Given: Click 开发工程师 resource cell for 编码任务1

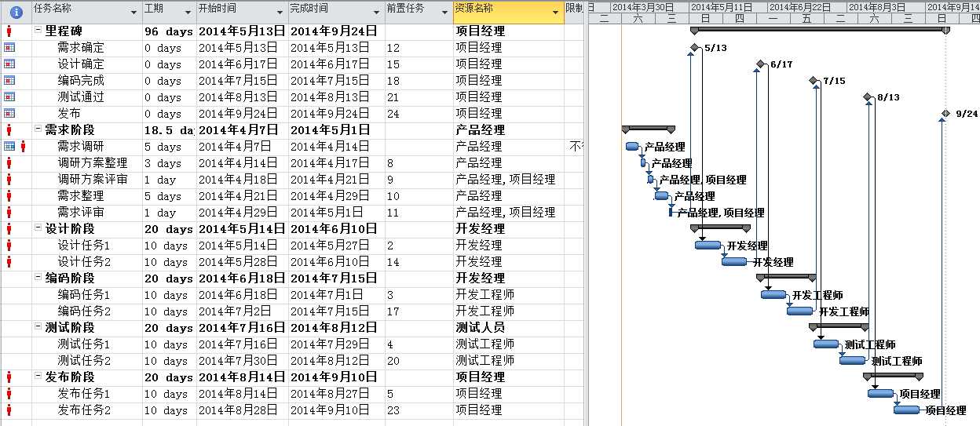Looking at the screenshot, I should click(x=508, y=295).
